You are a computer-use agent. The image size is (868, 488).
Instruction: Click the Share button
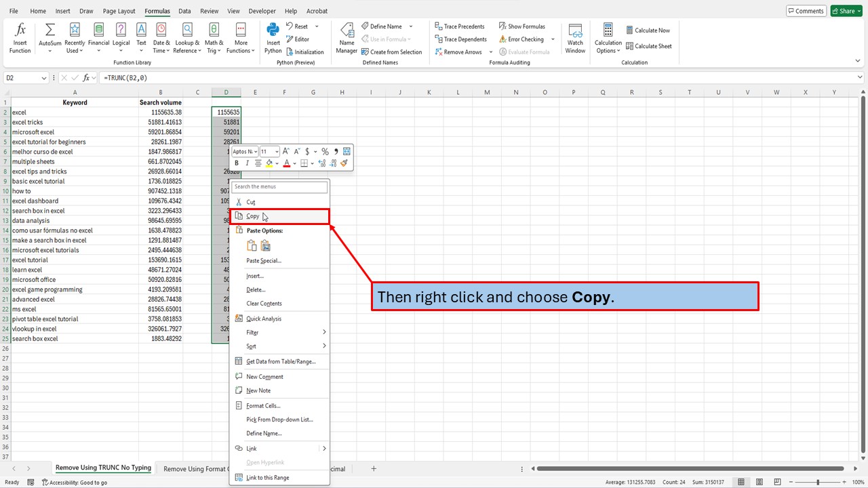pyautogui.click(x=843, y=10)
